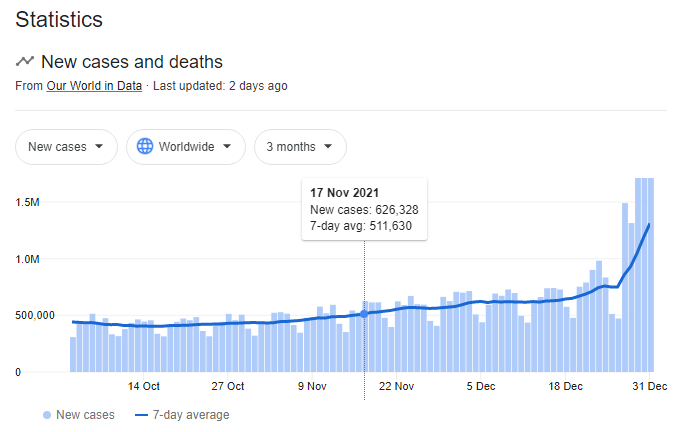Open the 3 months time range dropdown
The width and height of the screenshot is (683, 432).
(x=300, y=147)
